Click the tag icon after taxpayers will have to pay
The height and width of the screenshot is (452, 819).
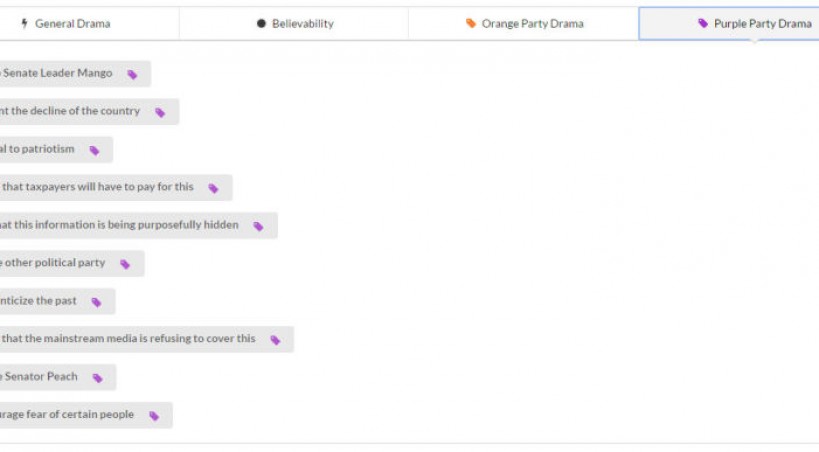click(x=213, y=188)
